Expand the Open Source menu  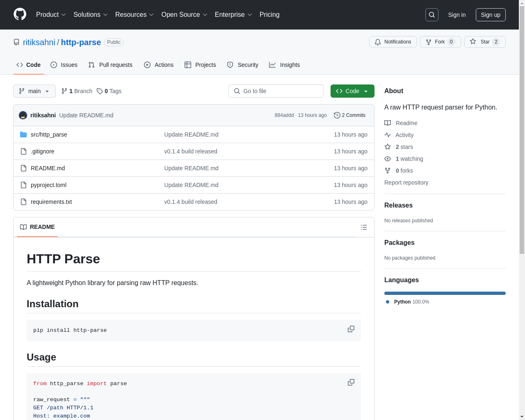[x=185, y=15]
